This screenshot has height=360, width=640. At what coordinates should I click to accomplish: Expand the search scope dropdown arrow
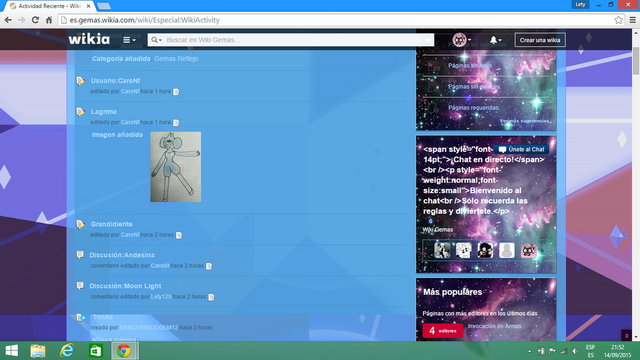157,40
